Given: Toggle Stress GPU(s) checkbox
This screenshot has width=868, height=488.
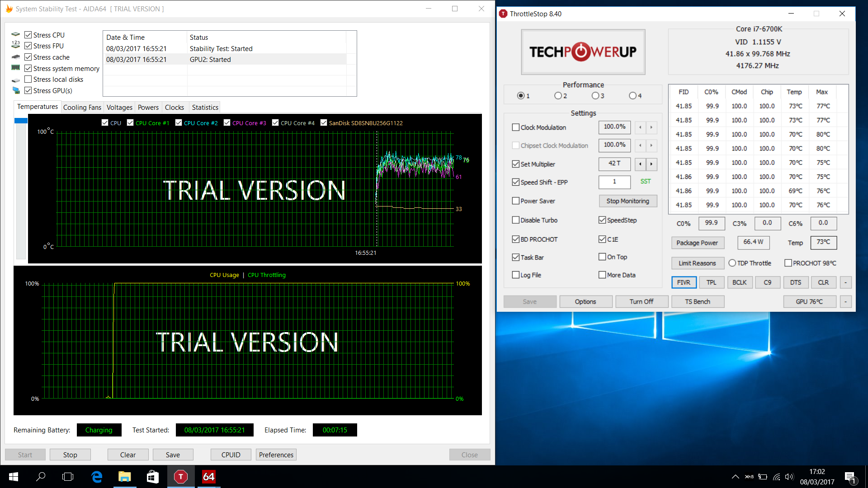Looking at the screenshot, I should coord(28,90).
